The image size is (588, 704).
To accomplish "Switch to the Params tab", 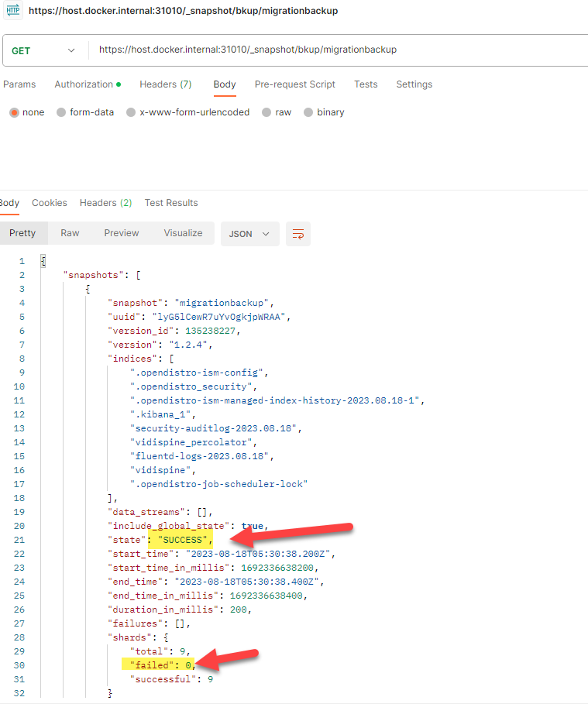I will click(19, 84).
